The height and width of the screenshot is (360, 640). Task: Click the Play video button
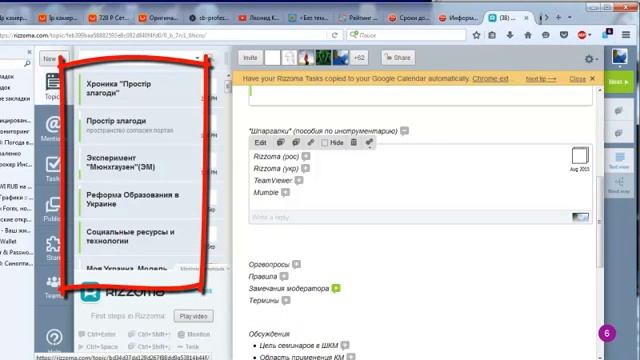point(193,316)
